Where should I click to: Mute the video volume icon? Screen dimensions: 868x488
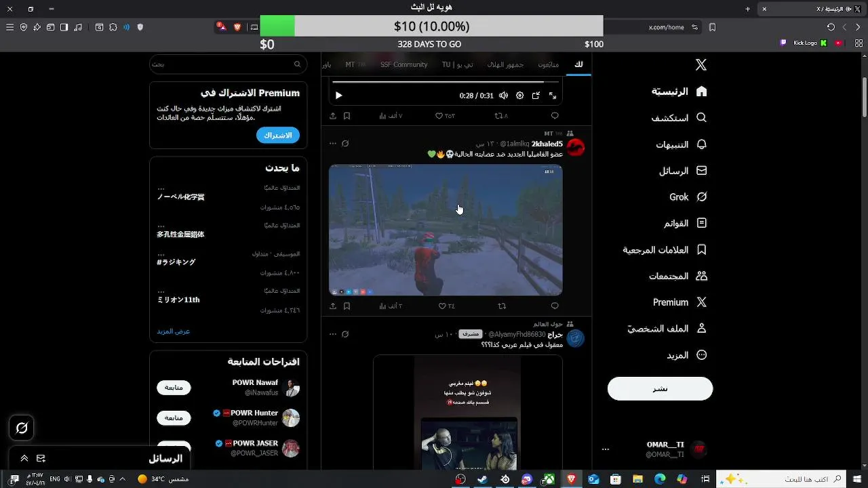click(503, 96)
